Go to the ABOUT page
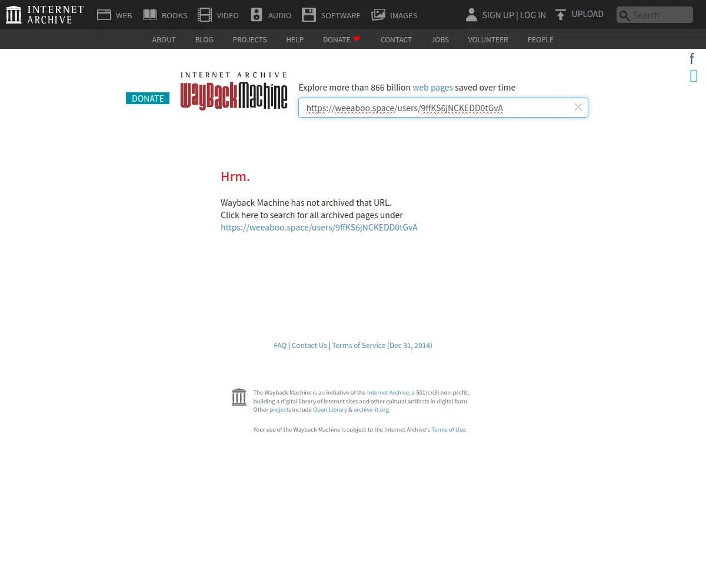 click(164, 39)
